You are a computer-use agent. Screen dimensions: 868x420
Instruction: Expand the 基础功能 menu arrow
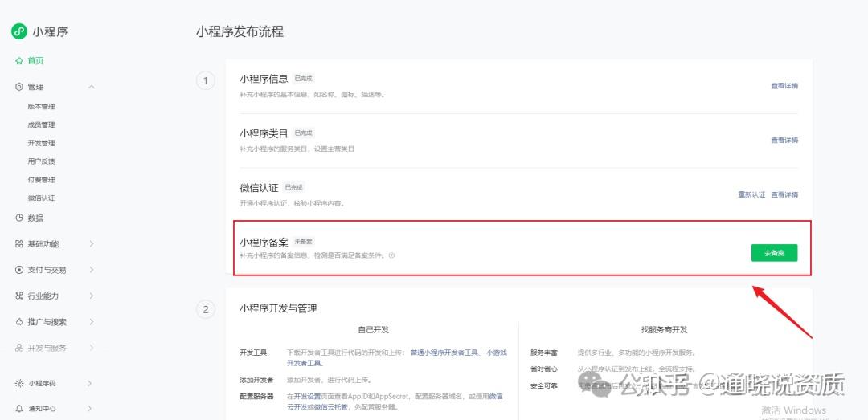tap(92, 244)
